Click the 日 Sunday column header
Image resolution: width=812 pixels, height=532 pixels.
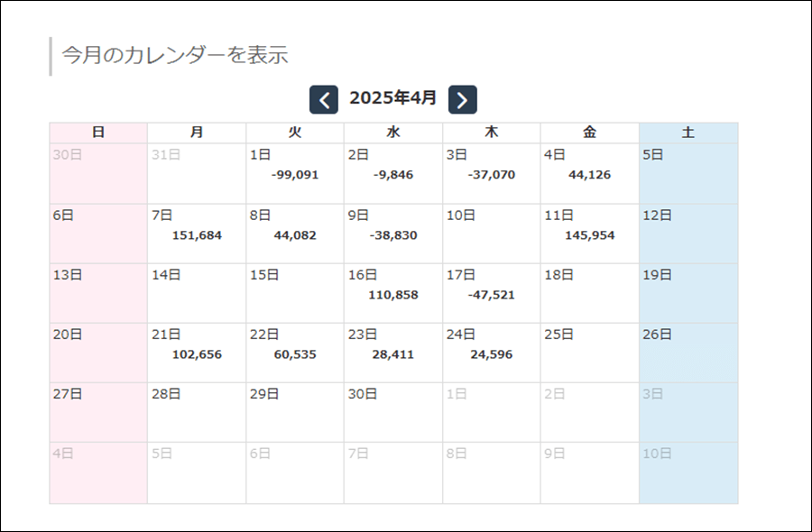tap(98, 133)
